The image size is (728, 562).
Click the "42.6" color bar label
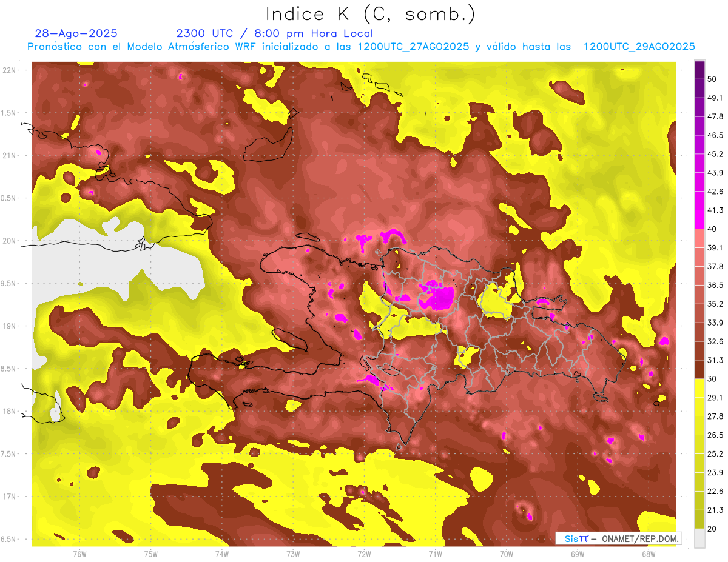click(715, 192)
